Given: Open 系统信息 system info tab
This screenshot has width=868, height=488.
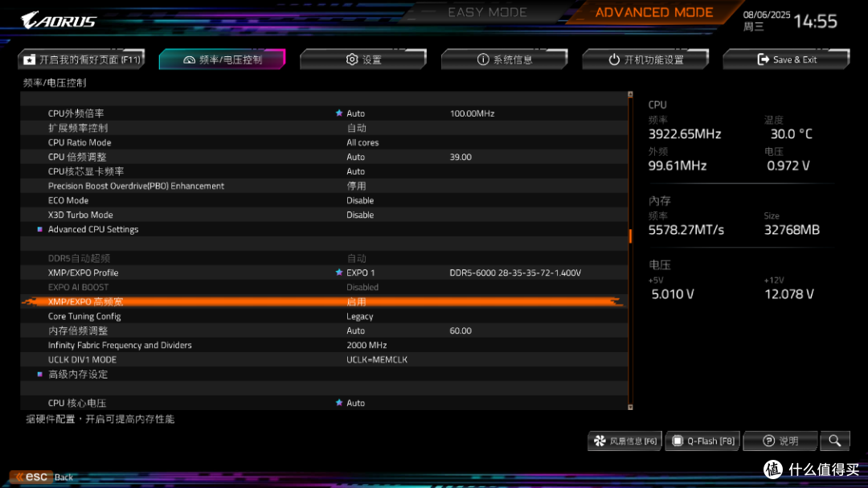Looking at the screenshot, I should [x=504, y=59].
